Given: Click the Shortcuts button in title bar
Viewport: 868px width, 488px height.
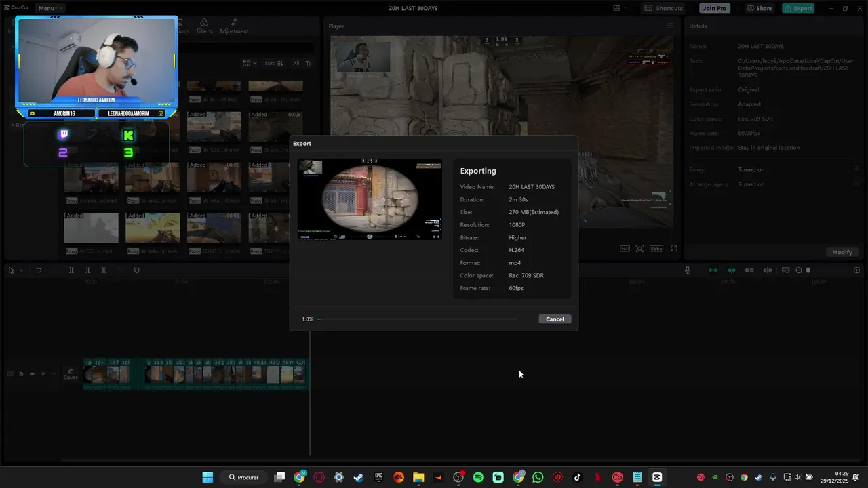Looking at the screenshot, I should coord(663,8).
